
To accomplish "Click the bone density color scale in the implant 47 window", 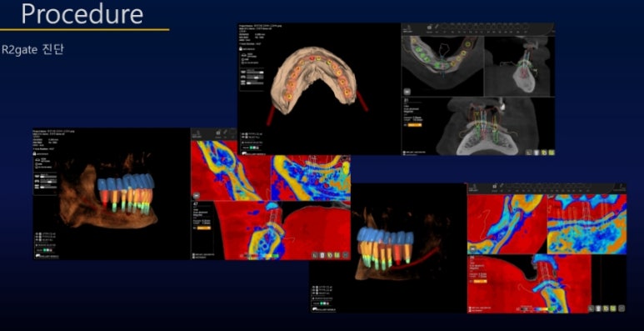I will click(x=261, y=255).
